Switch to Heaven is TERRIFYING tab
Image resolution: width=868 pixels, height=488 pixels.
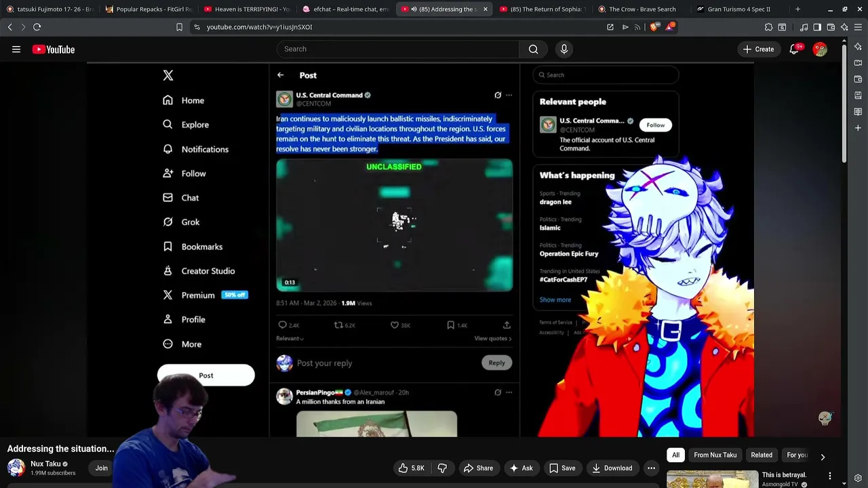[x=247, y=9]
